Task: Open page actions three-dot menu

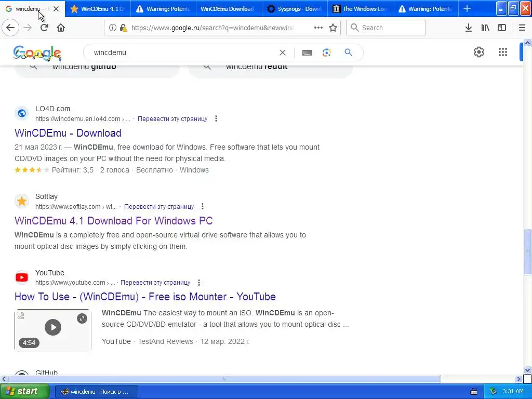Action: coord(318,28)
